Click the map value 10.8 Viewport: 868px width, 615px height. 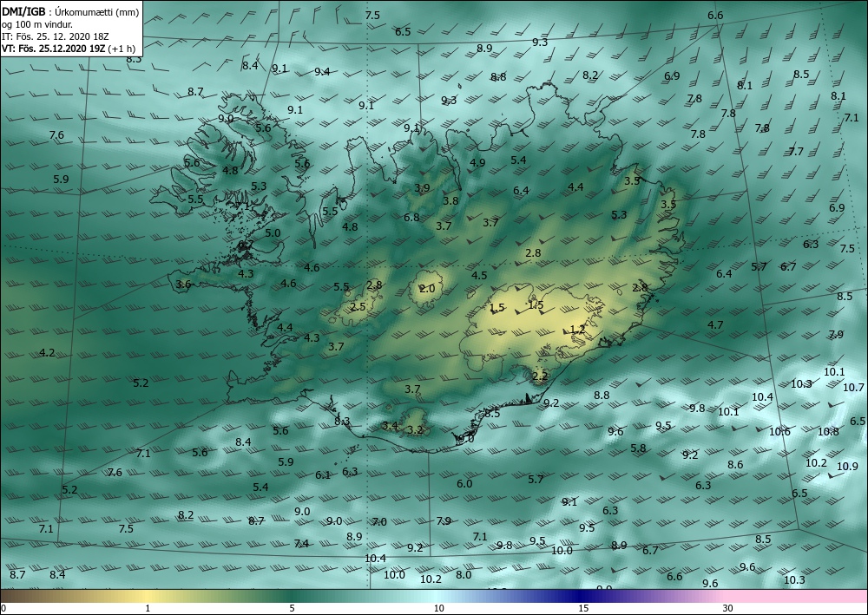point(828,431)
